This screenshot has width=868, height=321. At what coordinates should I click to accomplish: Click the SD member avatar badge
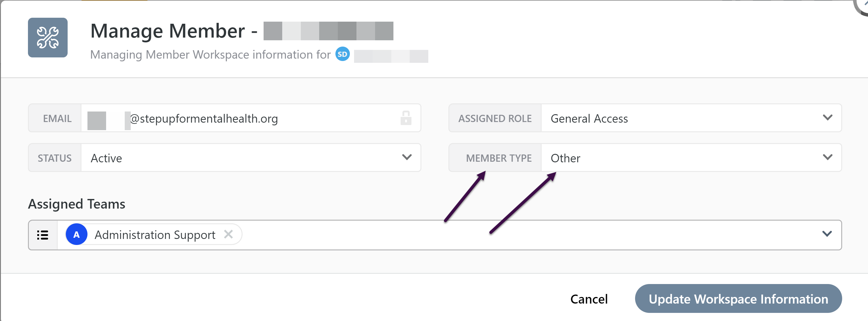click(342, 54)
